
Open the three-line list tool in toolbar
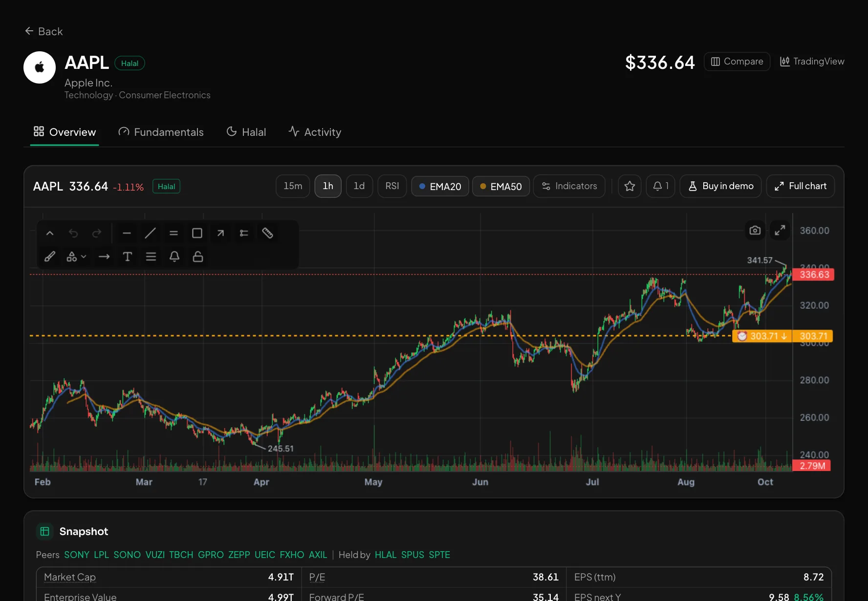tap(151, 257)
